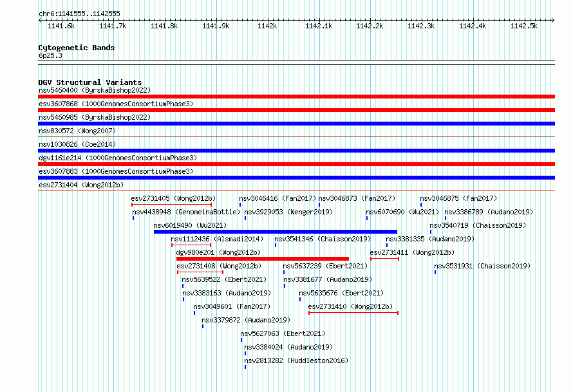Click the 6p25.3 cytogenetic band label

click(50, 55)
